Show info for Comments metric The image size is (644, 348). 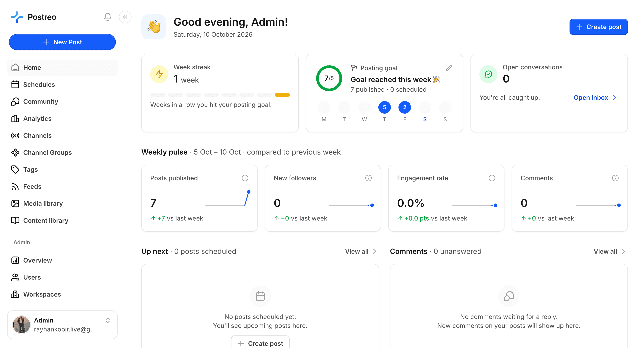(616, 178)
